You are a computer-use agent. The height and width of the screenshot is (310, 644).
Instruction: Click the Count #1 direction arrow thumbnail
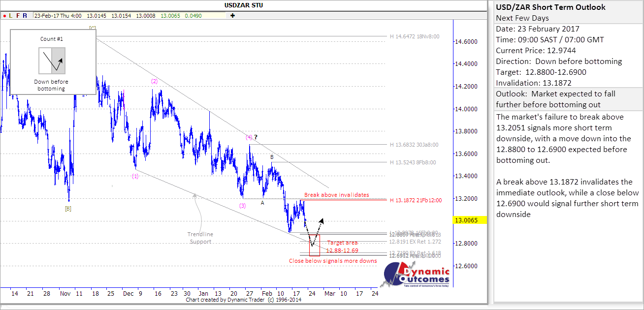point(52,61)
